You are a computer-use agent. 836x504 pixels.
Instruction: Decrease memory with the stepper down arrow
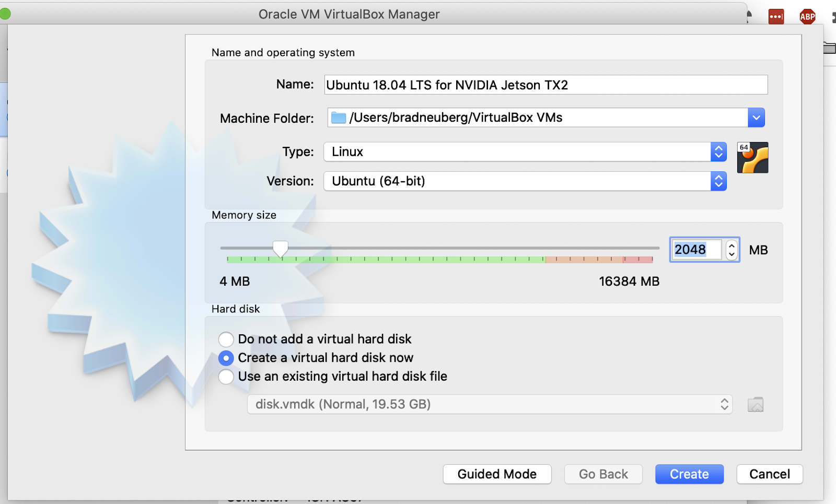[x=732, y=254]
